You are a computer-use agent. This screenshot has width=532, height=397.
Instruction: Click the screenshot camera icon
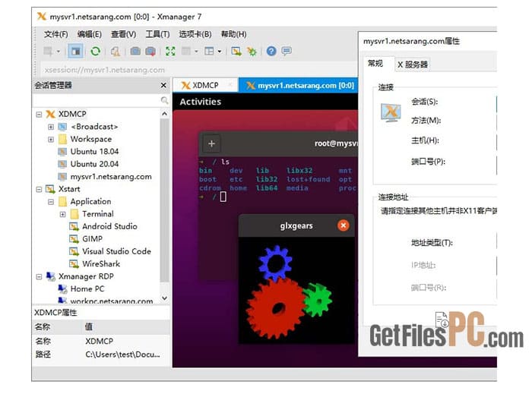click(135, 52)
